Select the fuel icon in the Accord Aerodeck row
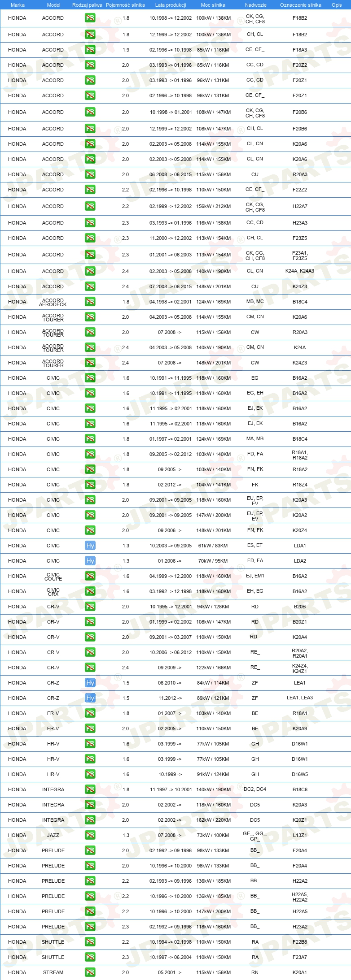This screenshot has width=351, height=980. point(90,302)
